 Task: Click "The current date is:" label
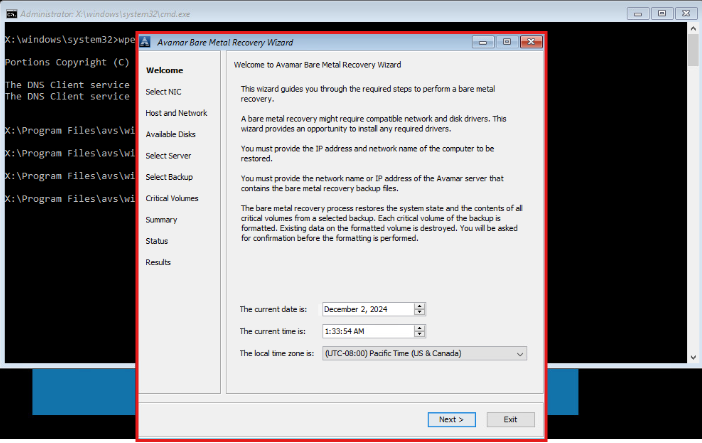273,309
